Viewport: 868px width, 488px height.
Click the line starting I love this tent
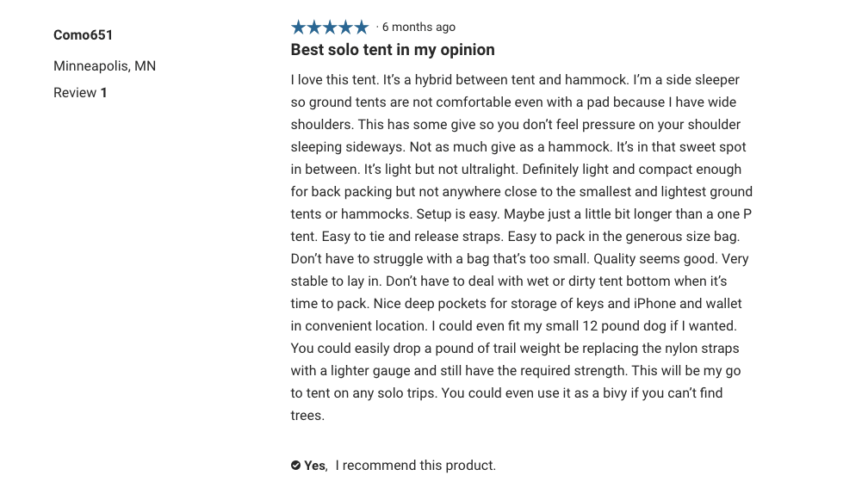[x=515, y=80]
